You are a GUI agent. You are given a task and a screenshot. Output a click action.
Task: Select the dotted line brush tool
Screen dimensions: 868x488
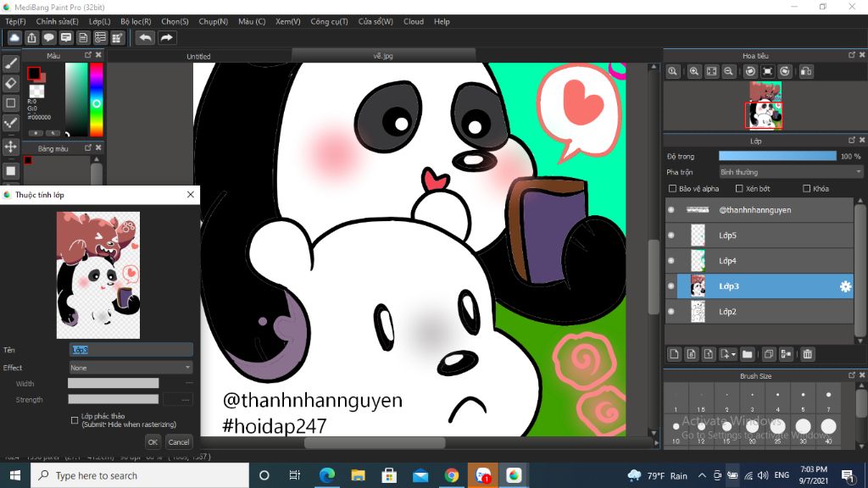pyautogui.click(x=10, y=123)
